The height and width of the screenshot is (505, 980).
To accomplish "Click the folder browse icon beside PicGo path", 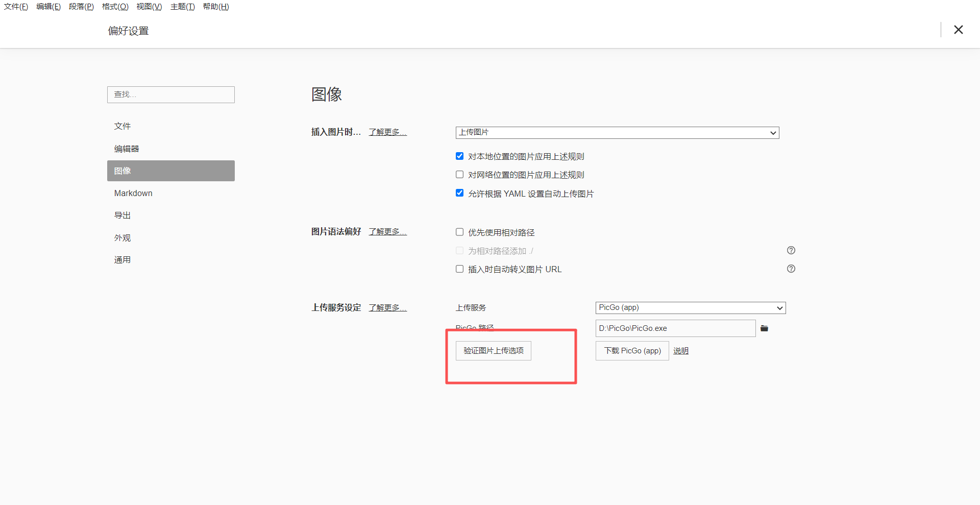I will tap(764, 328).
